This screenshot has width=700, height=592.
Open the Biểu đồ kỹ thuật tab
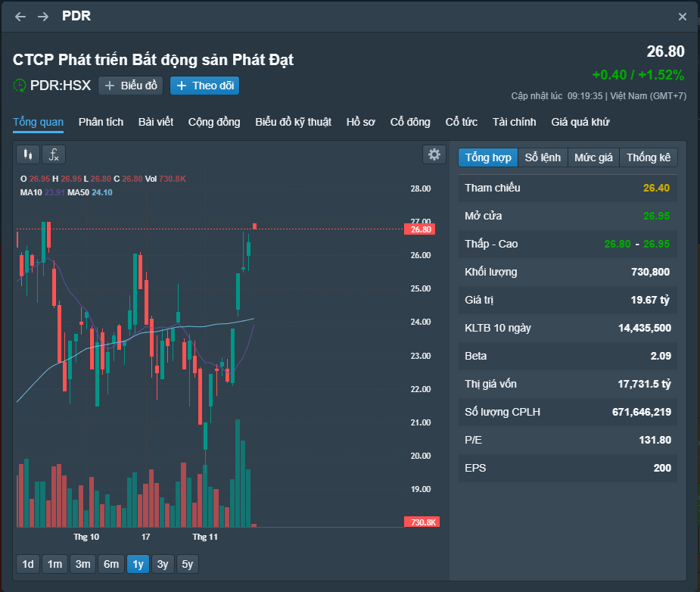tap(294, 122)
